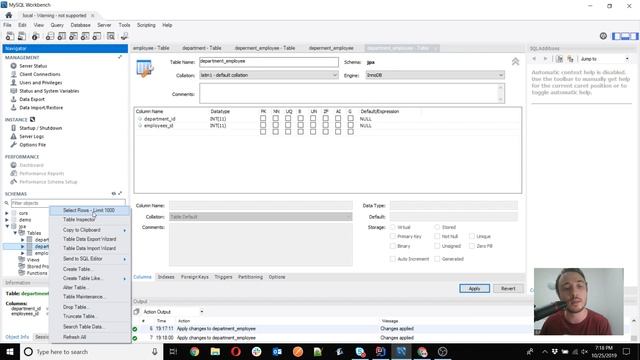
Task: Switch to the Foreign Keys tab
Action: [x=195, y=277]
